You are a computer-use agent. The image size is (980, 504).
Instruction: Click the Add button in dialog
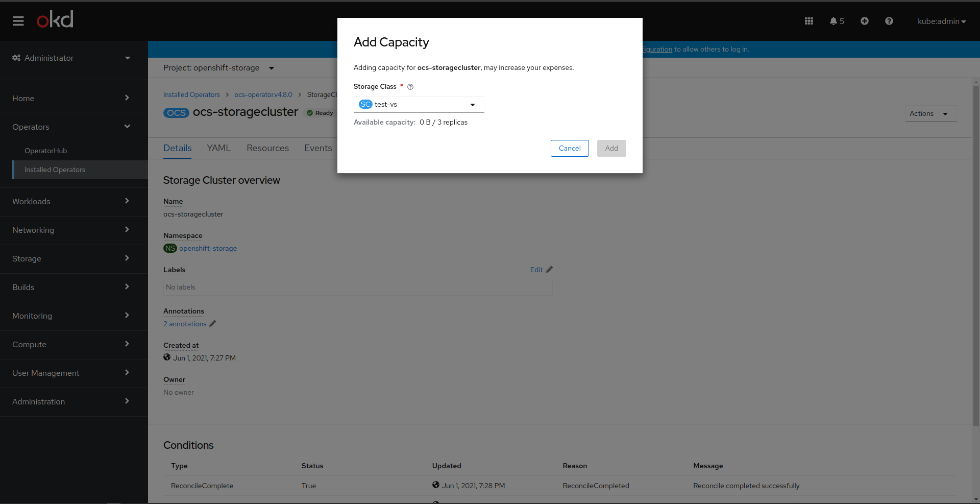(x=611, y=148)
